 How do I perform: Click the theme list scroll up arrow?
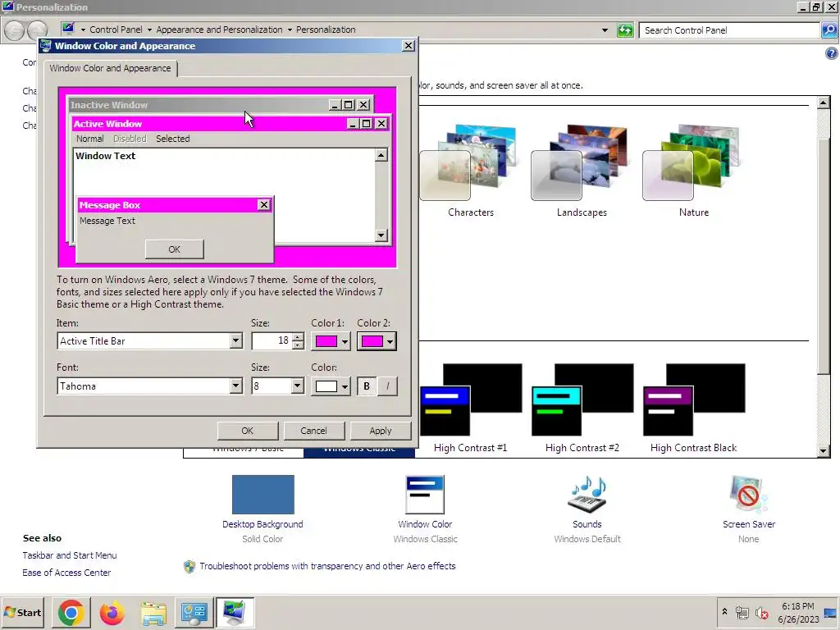coord(824,103)
